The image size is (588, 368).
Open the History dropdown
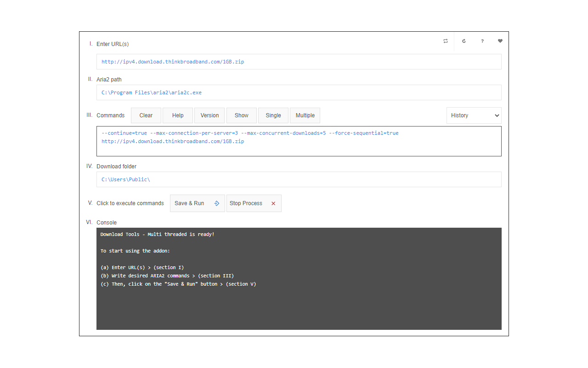tap(474, 115)
